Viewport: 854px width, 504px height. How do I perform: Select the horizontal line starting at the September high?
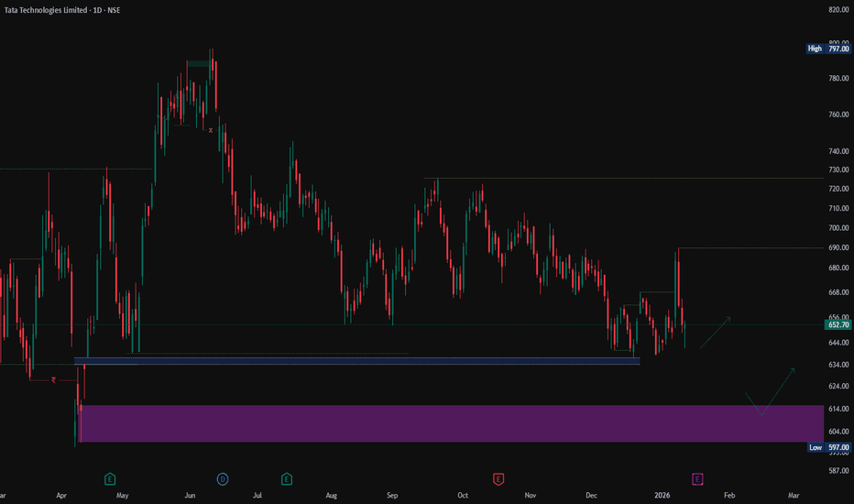[x=623, y=178]
